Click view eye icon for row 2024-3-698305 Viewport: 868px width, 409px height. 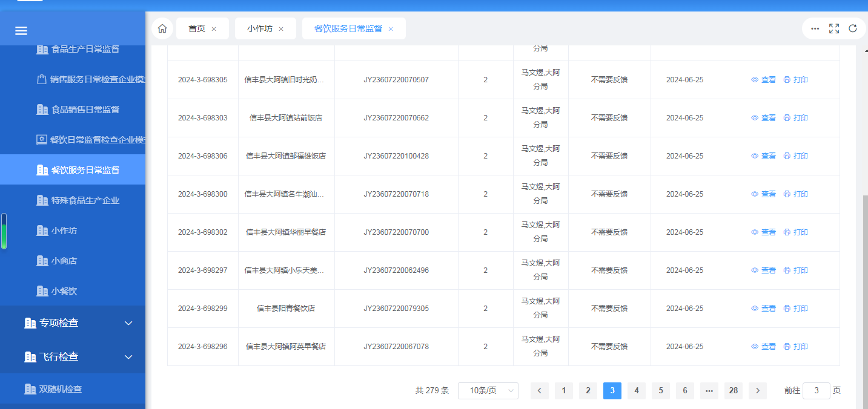click(755, 80)
